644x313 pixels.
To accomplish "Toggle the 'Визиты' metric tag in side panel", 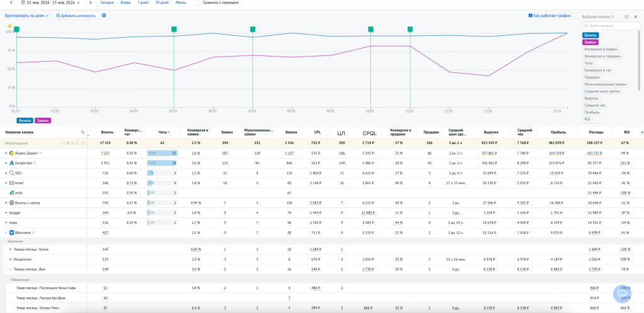I will tap(590, 35).
